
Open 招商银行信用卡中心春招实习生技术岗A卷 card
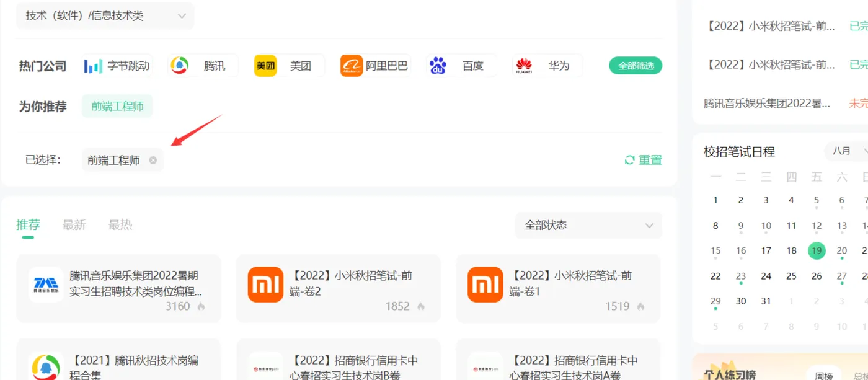coord(558,360)
